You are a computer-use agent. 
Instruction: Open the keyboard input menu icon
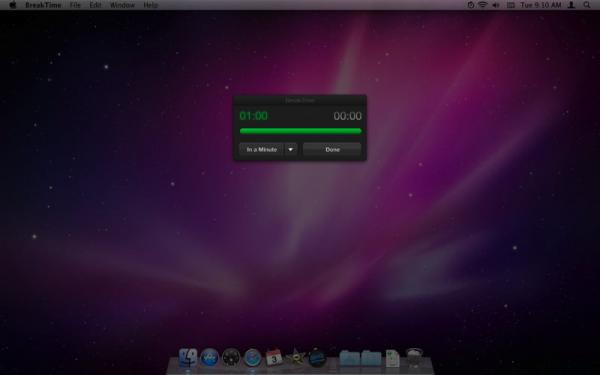pos(510,5)
